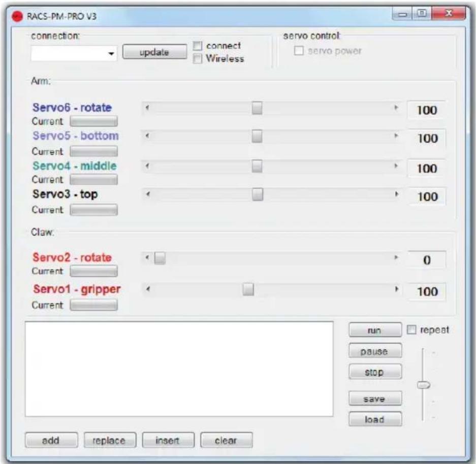Click the Servo5 - bottom label
Screen dimensions: 476x464
76,136
